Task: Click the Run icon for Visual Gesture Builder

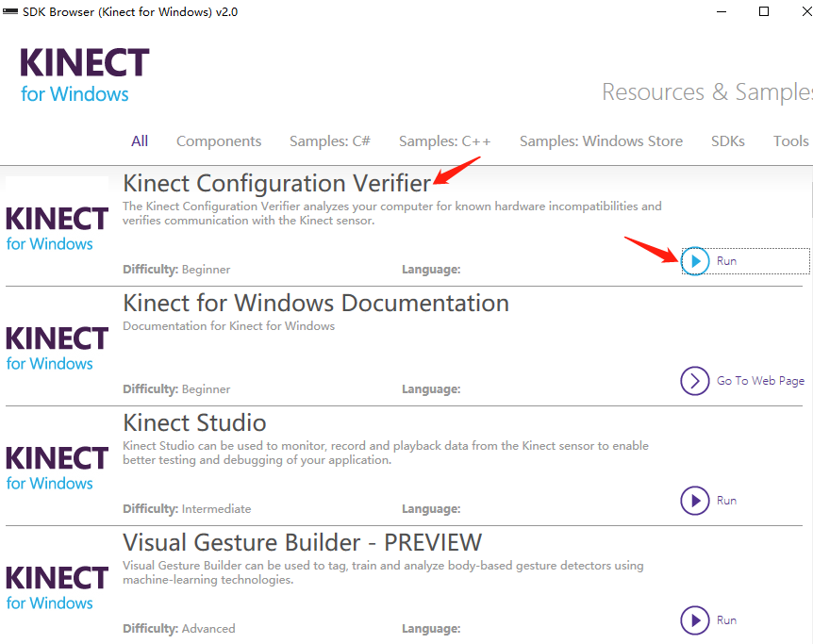Action: click(695, 620)
